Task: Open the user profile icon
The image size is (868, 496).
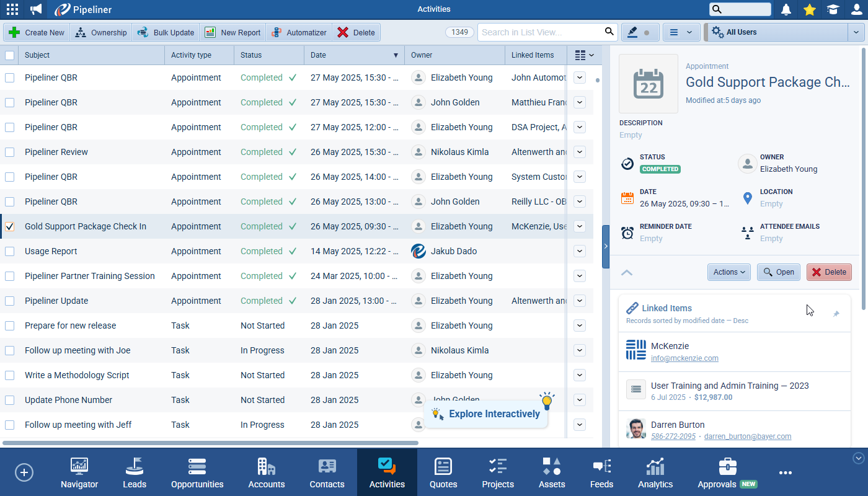Action: (x=856, y=9)
